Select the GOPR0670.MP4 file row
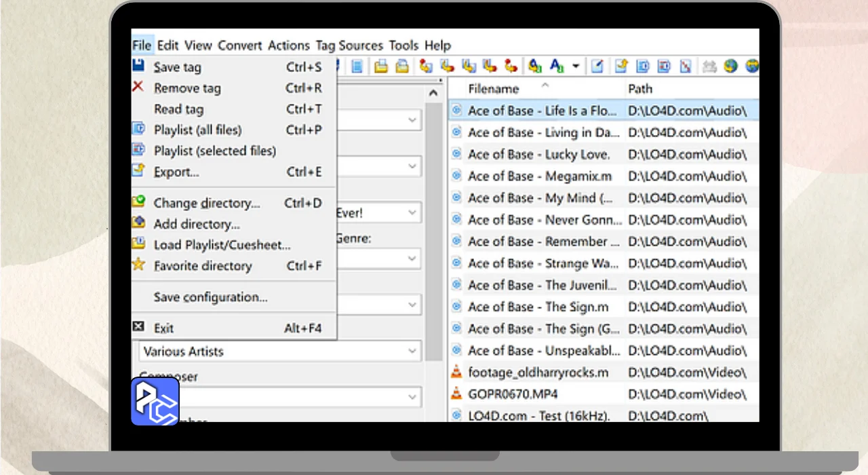The height and width of the screenshot is (475, 868). (513, 394)
